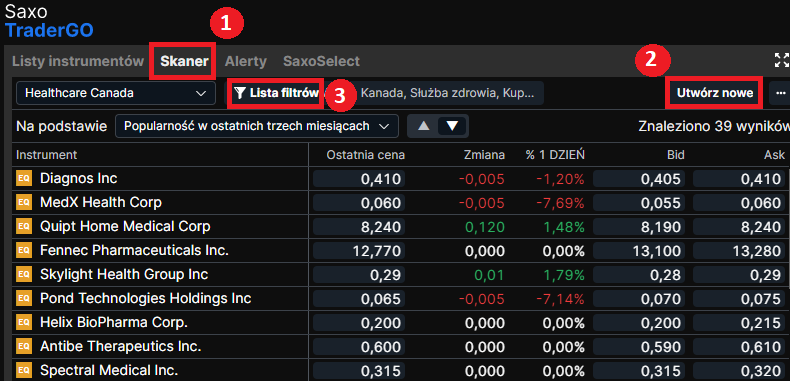Click EQ icon beside Skylight Health Group
Screen dimensions: 790x381
pos(24,274)
